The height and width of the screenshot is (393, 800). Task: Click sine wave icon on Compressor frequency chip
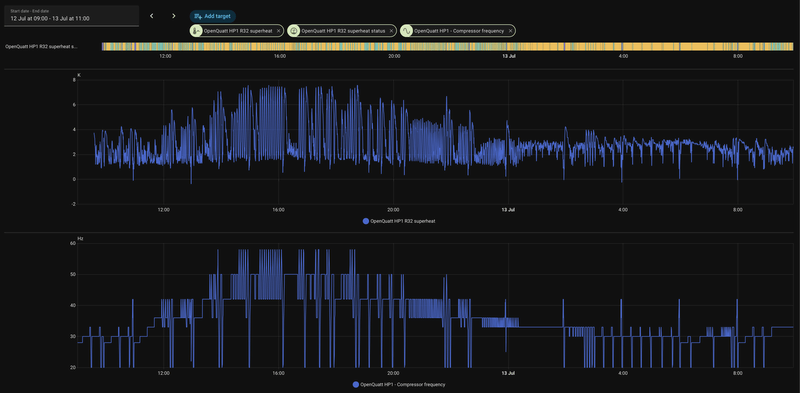[407, 31]
